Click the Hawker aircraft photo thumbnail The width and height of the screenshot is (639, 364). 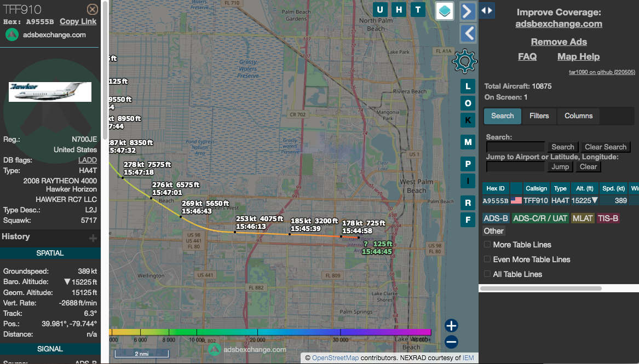tap(50, 91)
